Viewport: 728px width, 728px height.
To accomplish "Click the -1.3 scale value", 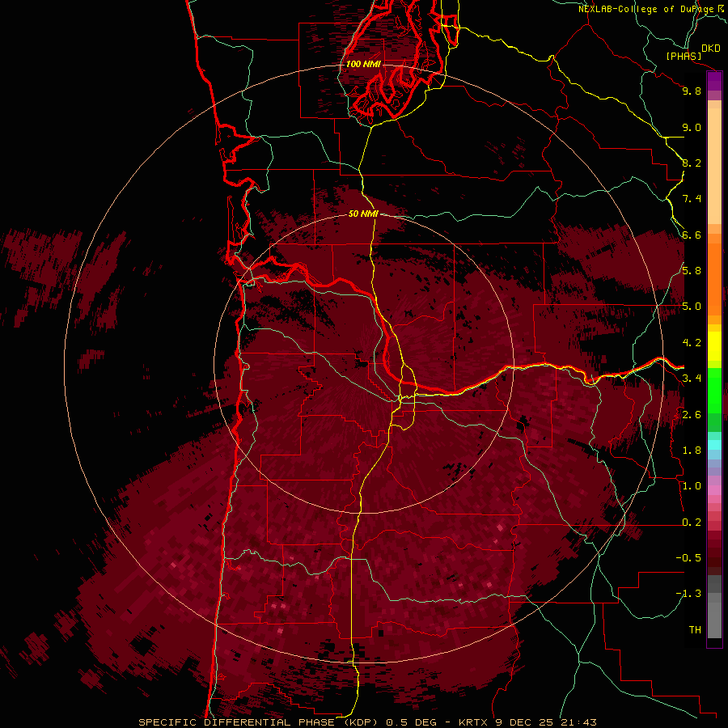I will tap(688, 594).
